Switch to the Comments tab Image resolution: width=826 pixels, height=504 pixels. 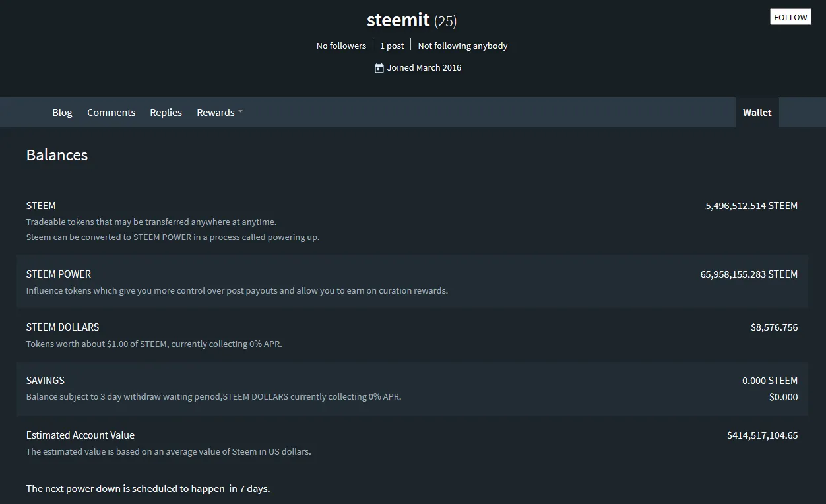111,113
